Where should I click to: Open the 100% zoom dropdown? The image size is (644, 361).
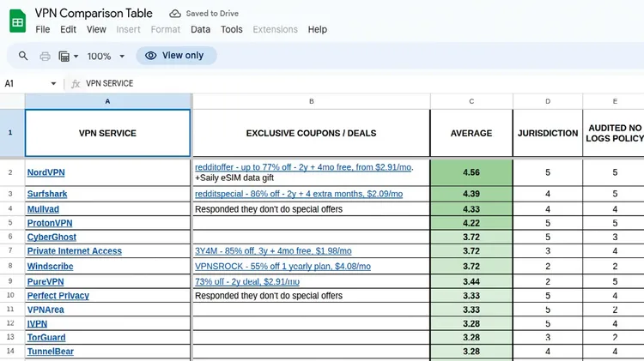click(x=106, y=57)
